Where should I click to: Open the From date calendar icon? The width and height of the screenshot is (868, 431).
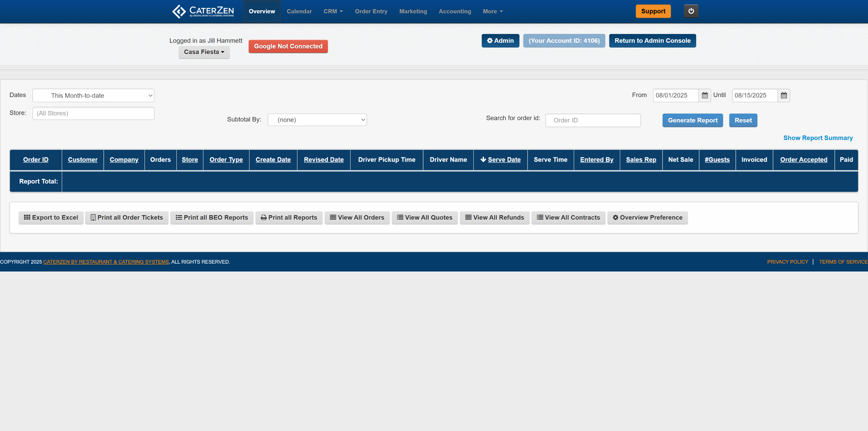[x=705, y=95]
